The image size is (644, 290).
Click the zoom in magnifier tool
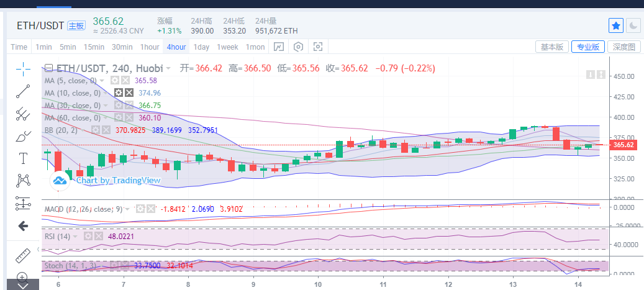pos(24,276)
